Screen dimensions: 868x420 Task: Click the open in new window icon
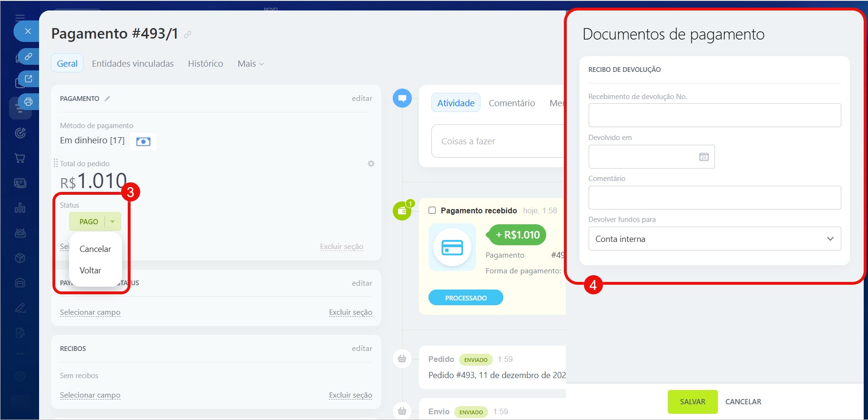coord(29,79)
